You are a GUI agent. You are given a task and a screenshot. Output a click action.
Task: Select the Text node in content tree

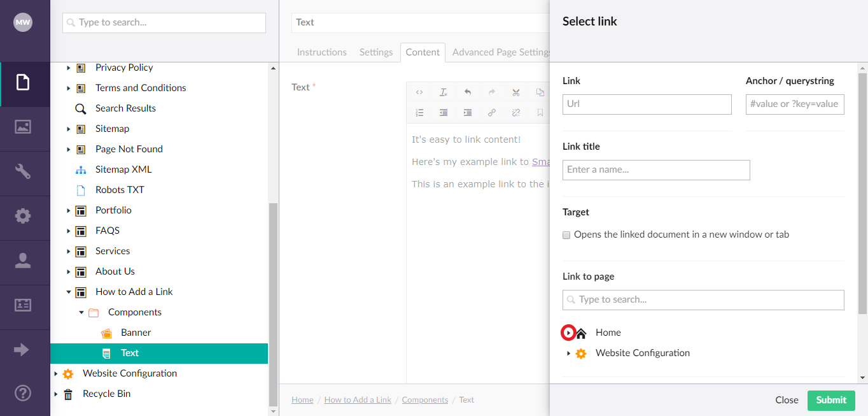(159, 353)
